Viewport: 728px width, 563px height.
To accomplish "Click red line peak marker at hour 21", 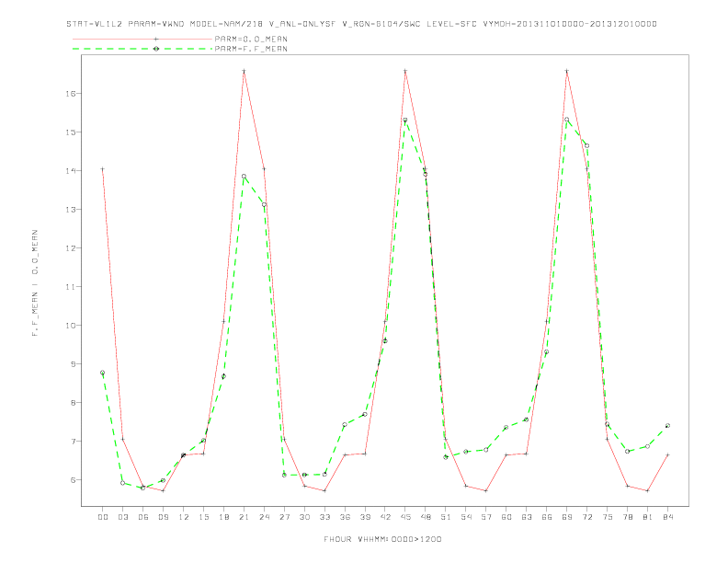I will 244,71.
